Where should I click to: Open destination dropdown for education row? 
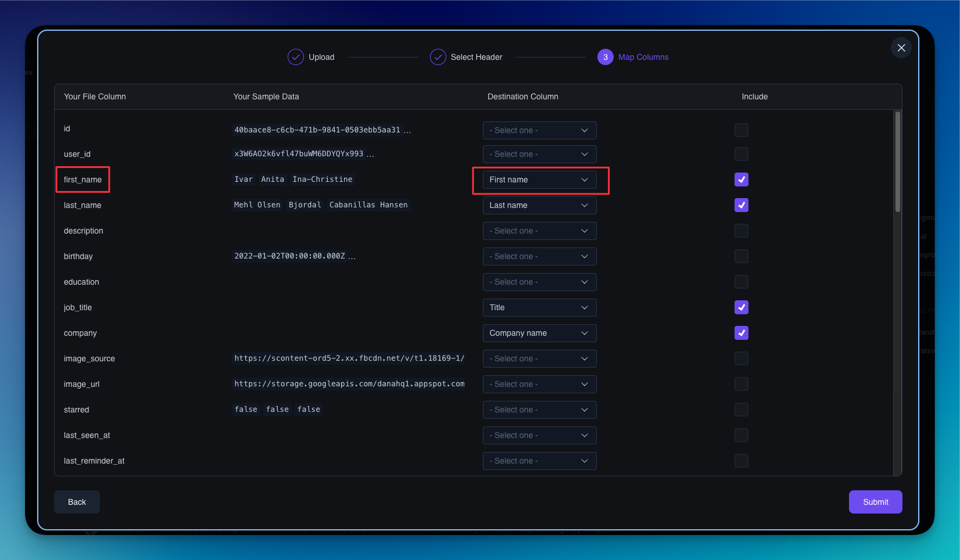click(540, 282)
